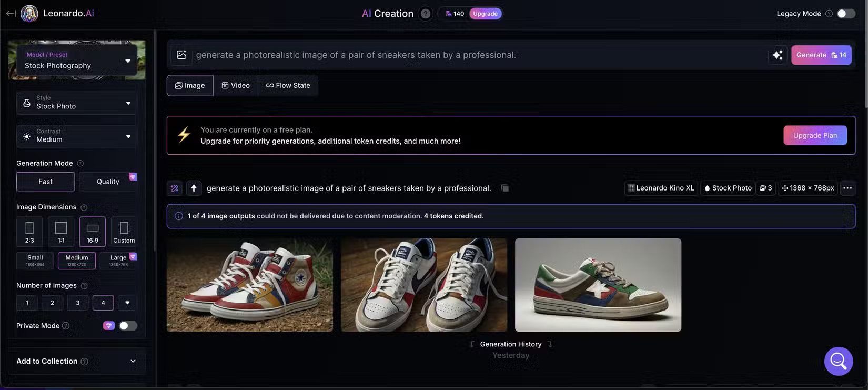Screen dimensions: 868x390
Task: Switch to the Video tab
Action: pyautogui.click(x=236, y=85)
